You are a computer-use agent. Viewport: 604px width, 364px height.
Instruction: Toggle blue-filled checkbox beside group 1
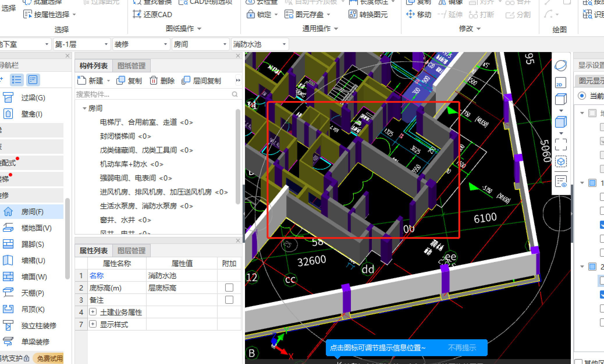click(x=592, y=183)
